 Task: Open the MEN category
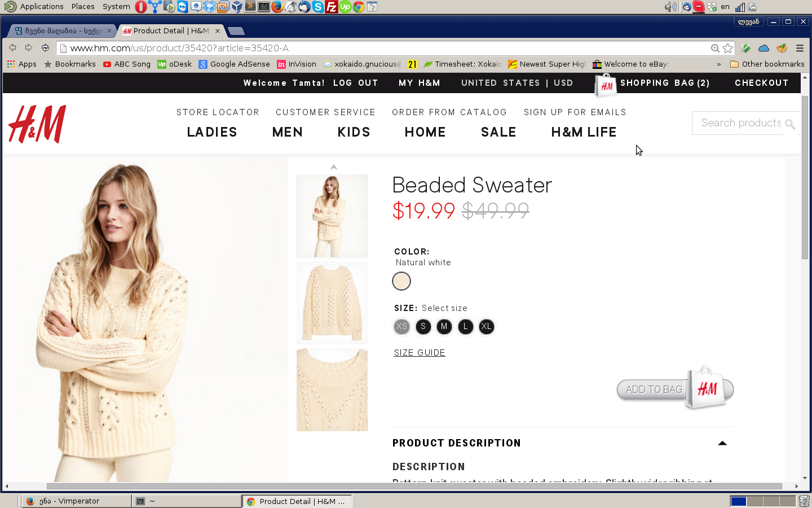pyautogui.click(x=288, y=132)
